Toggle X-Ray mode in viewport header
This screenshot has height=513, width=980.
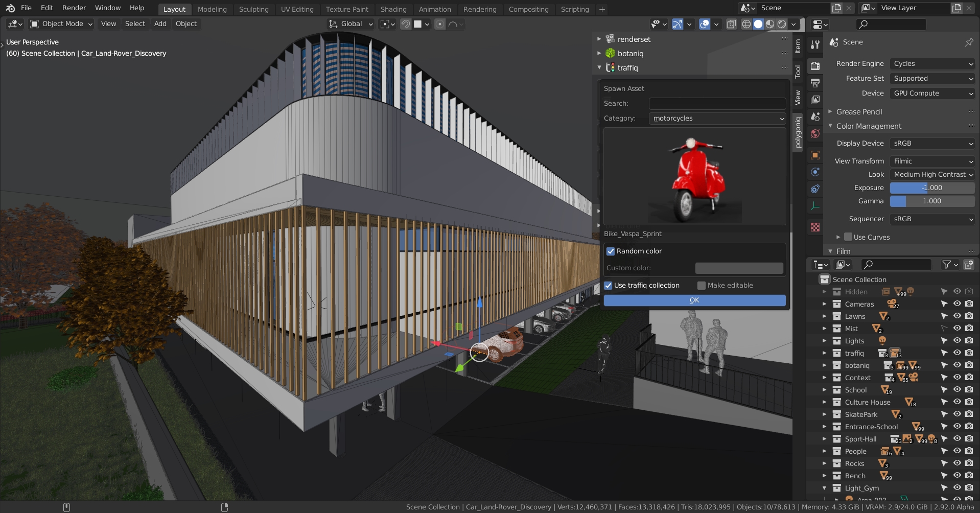point(731,24)
